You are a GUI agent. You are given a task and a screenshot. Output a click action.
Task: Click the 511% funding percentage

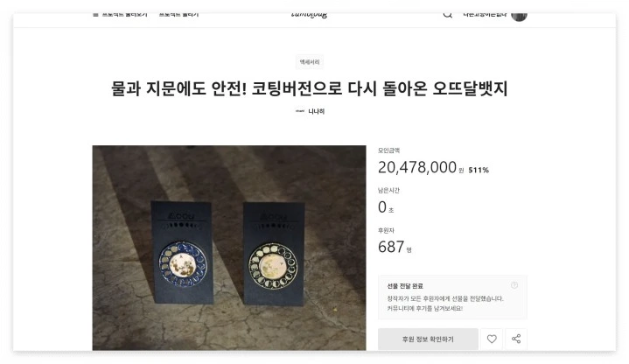(x=479, y=170)
